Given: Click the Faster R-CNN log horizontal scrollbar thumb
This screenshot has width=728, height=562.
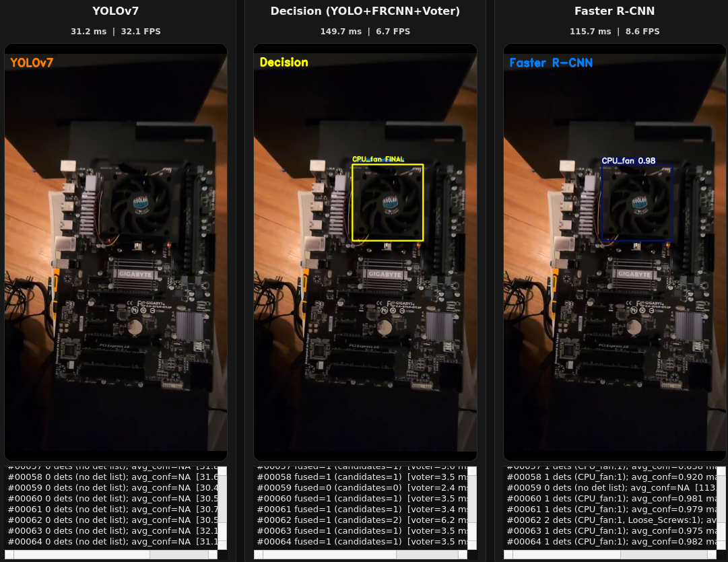Looking at the screenshot, I should click(x=663, y=555).
